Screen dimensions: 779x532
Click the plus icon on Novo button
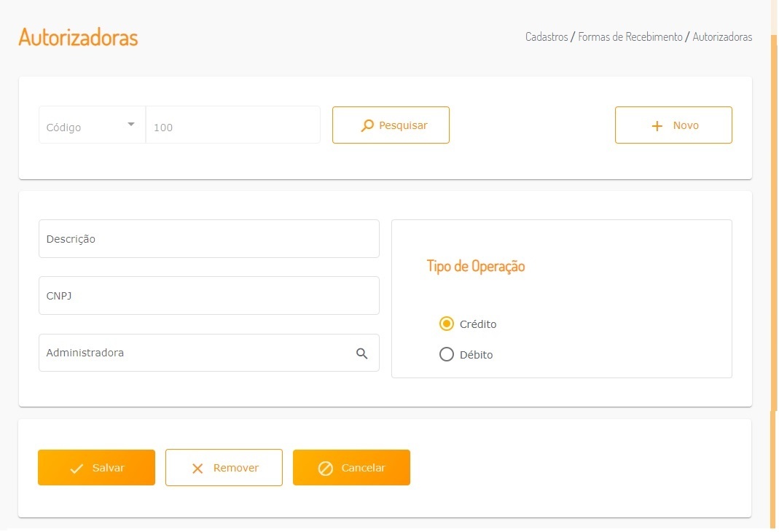pyautogui.click(x=657, y=126)
